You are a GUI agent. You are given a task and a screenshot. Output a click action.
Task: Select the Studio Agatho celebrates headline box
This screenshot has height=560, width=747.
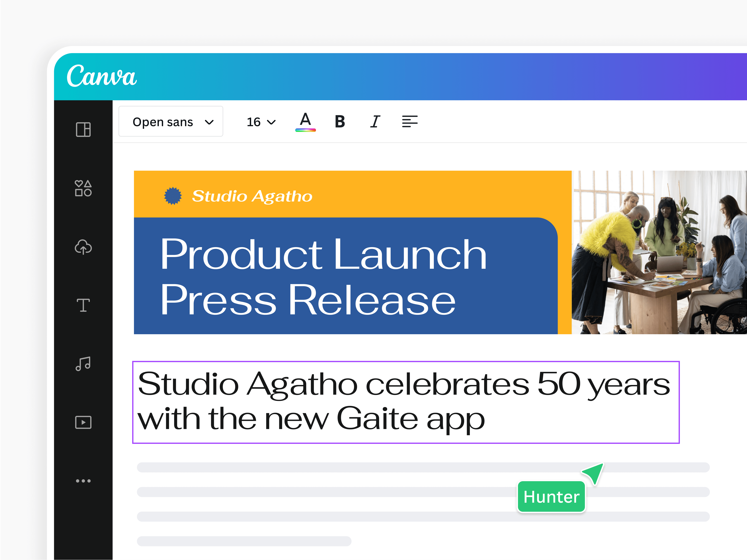point(405,402)
